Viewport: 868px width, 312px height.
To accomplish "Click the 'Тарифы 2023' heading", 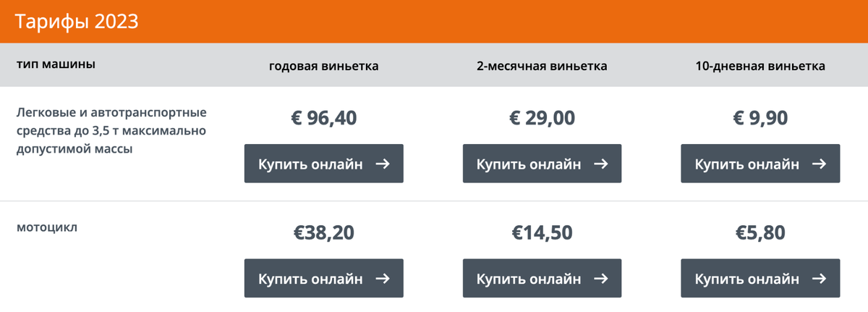I will (x=77, y=22).
